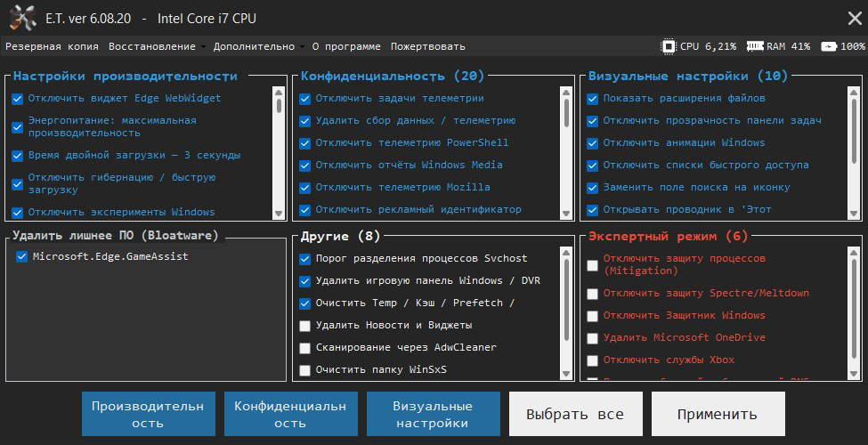868x445 pixels.
Task: Click the battery level icon
Action: coord(829,46)
